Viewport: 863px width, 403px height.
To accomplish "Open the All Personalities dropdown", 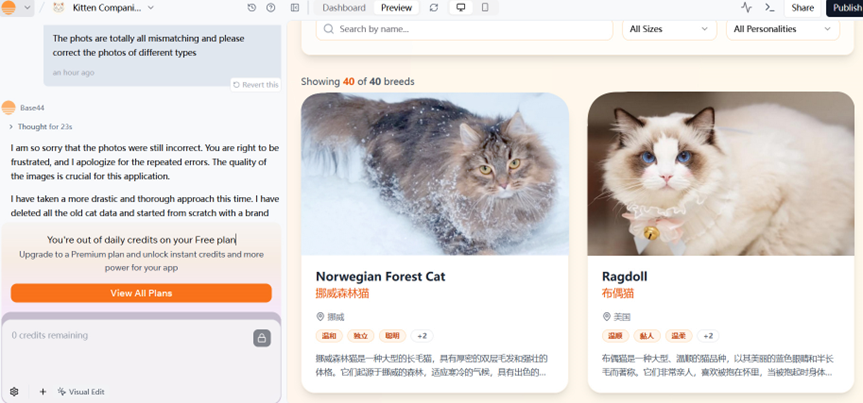I will [782, 29].
